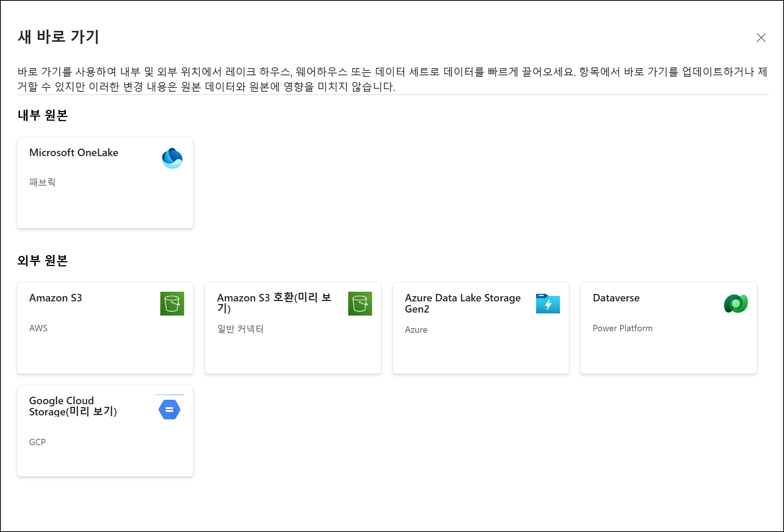This screenshot has height=532, width=784.
Task: Click the 패브릭 subtitle on OneLake card
Action: [x=42, y=182]
